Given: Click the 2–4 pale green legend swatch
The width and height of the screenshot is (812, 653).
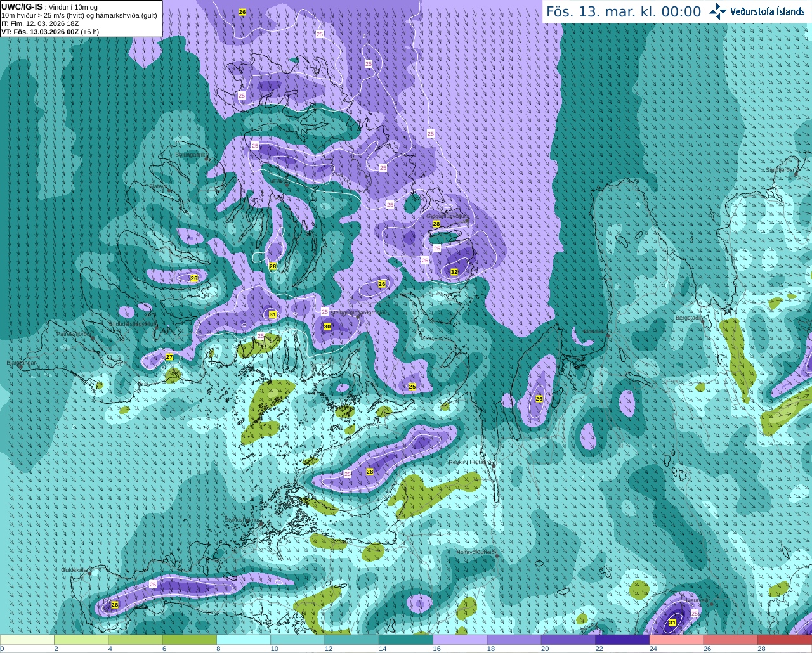Looking at the screenshot, I should 81,640.
